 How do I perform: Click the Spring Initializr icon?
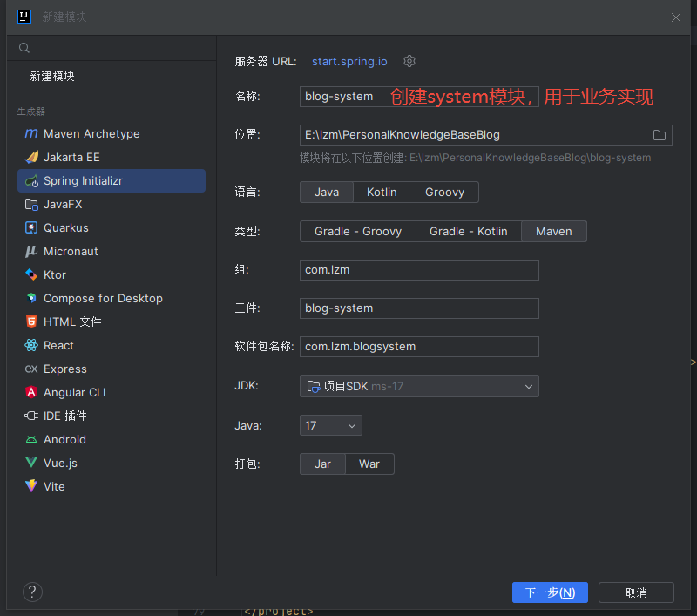click(x=31, y=180)
